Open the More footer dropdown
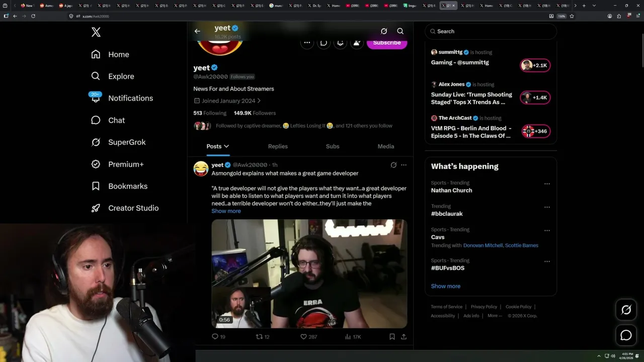 click(495, 316)
